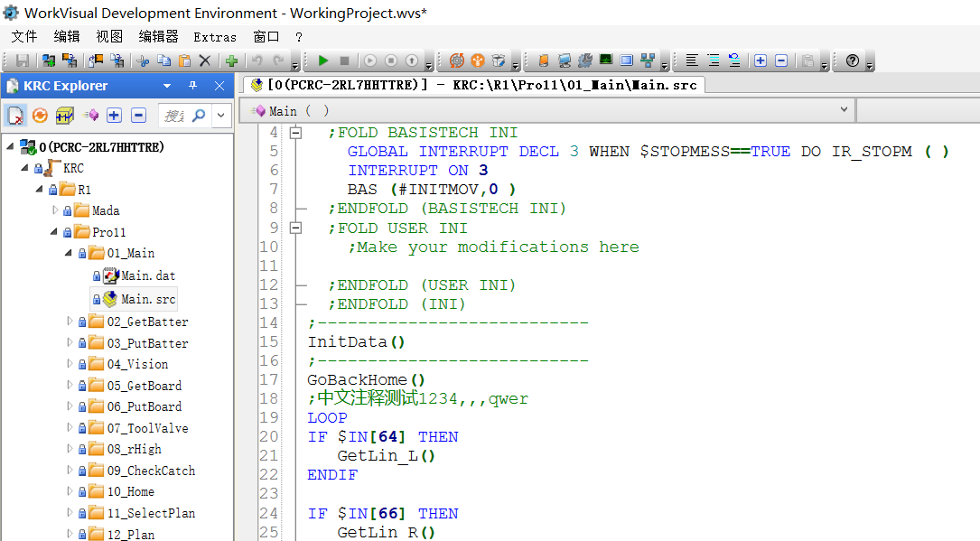Click the KRC Explorer search input field
The image size is (980, 541).
tap(173, 116)
